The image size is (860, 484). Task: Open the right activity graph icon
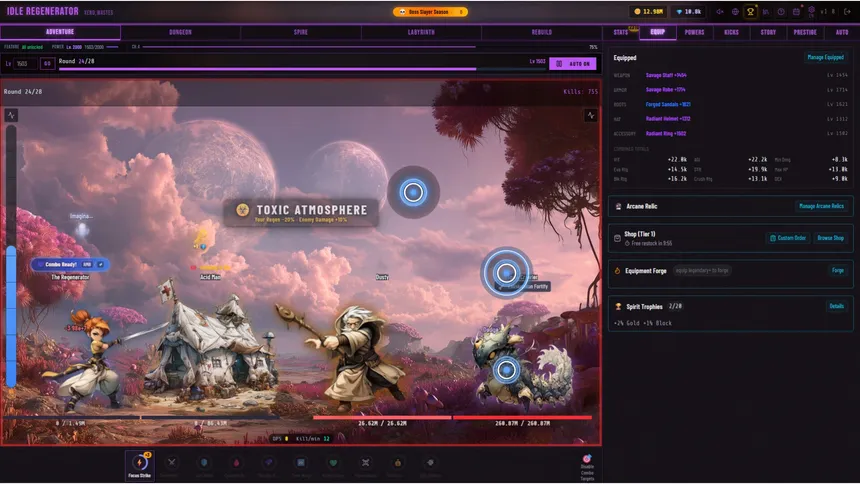pyautogui.click(x=590, y=115)
